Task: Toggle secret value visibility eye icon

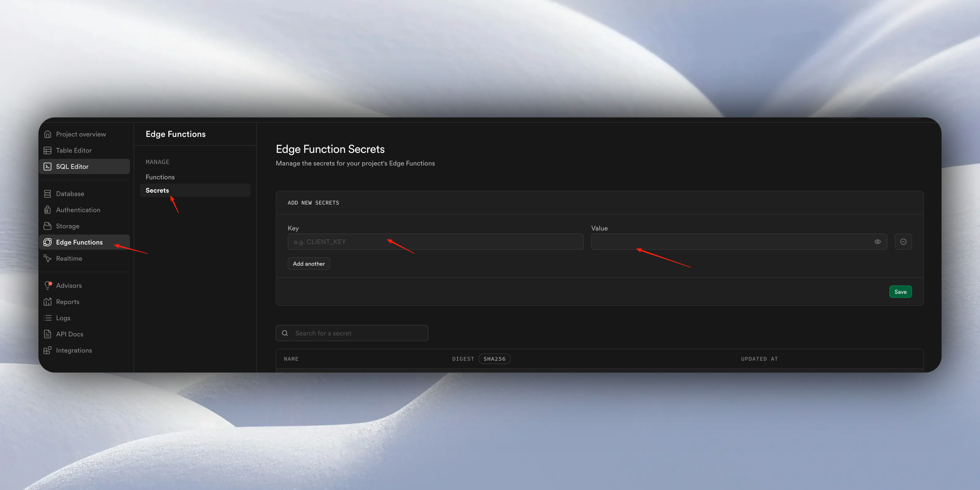Action: 877,242
